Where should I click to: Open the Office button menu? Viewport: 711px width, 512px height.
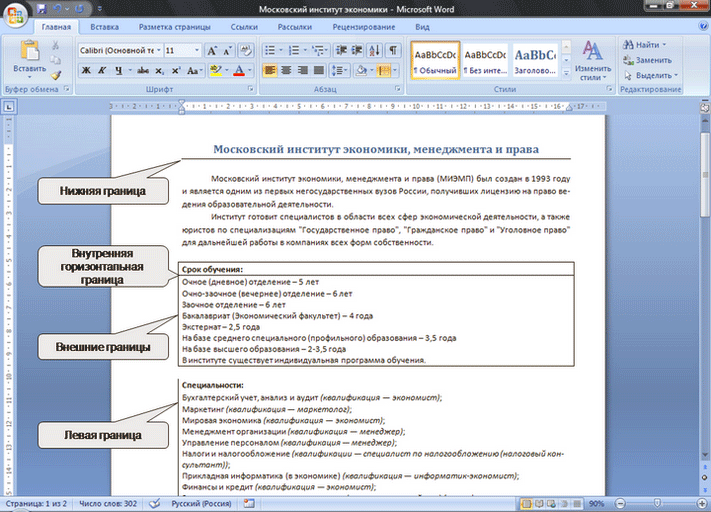[15, 15]
